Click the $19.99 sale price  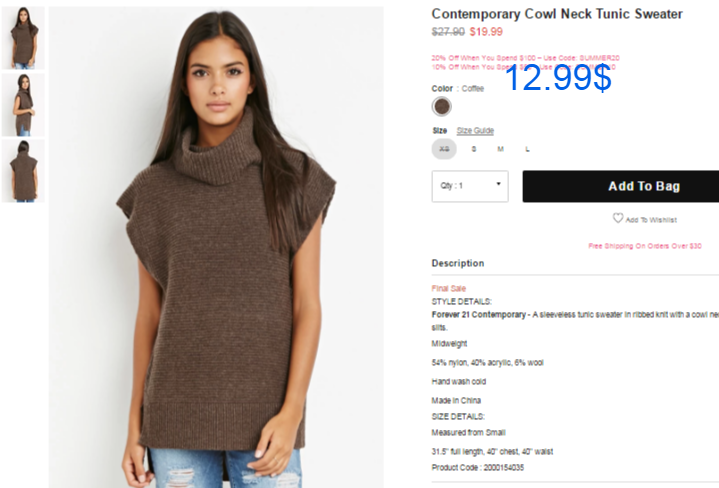point(486,32)
